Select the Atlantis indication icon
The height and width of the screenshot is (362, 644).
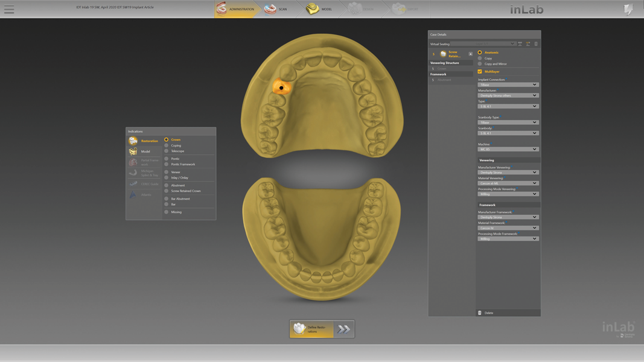[x=133, y=194]
